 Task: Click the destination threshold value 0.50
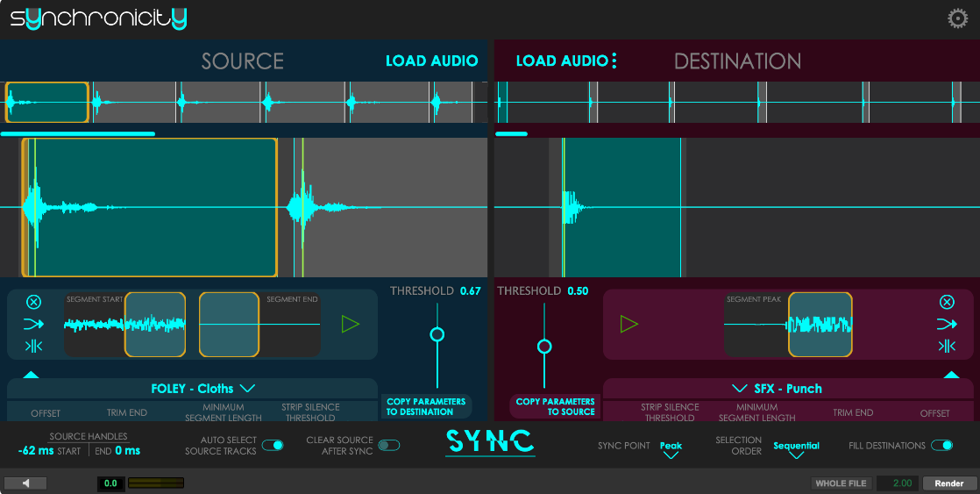point(579,290)
